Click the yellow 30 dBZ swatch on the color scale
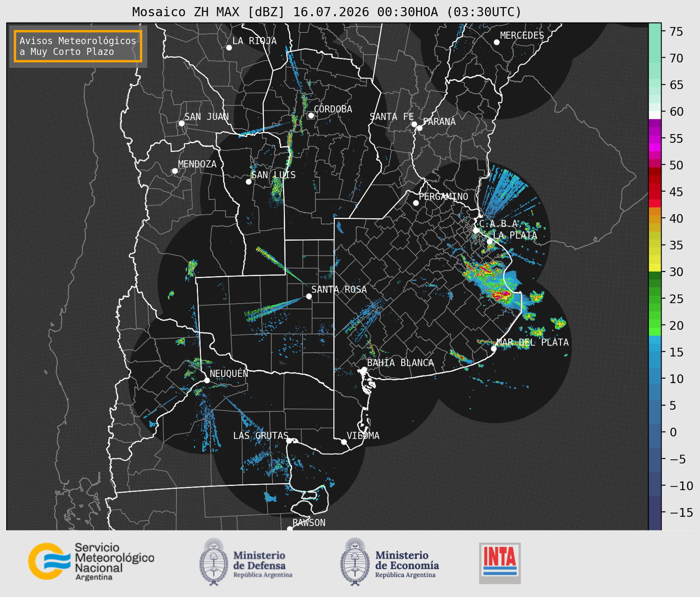This screenshot has height=597, width=700. click(x=655, y=268)
